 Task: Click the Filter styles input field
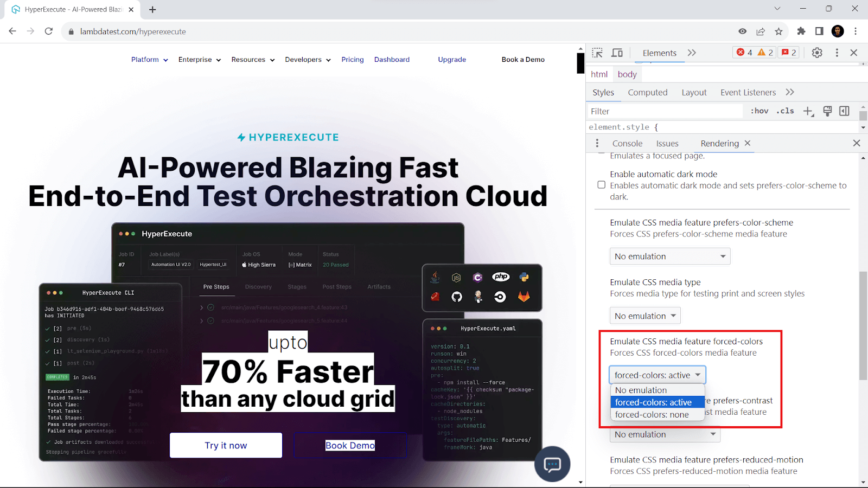click(666, 111)
